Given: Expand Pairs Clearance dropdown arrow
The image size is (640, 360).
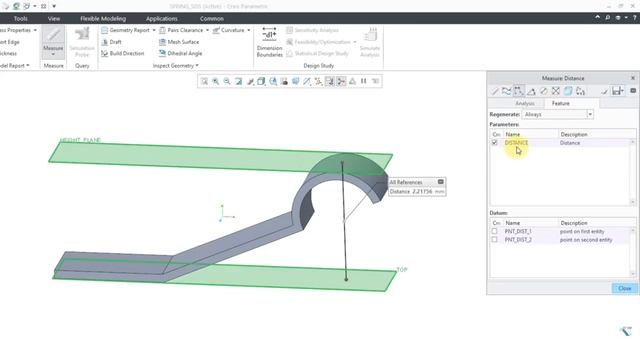Looking at the screenshot, I should tap(207, 30).
